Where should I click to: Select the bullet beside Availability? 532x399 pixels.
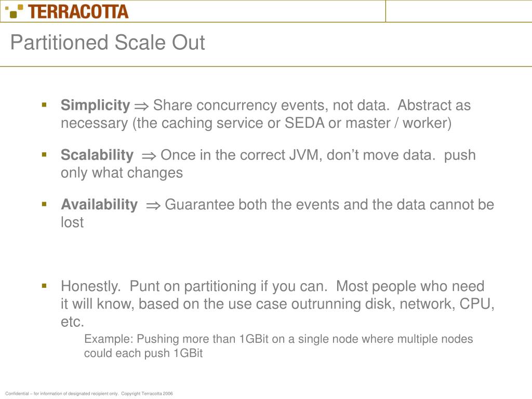(44, 204)
